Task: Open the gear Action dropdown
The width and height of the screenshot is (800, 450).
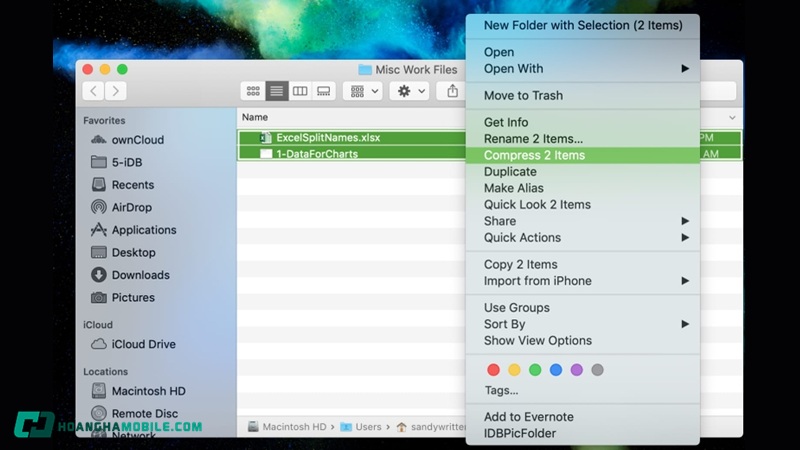Action: [410, 91]
